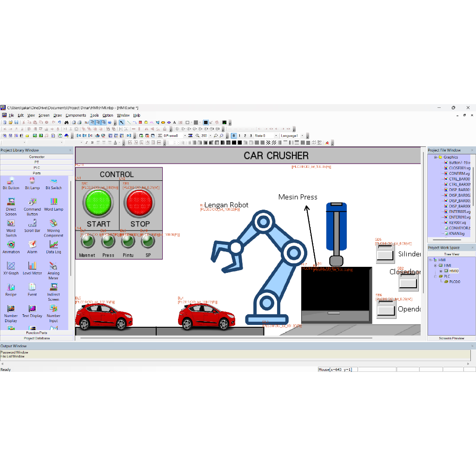Select the XY Graph part
The image size is (476, 476).
coord(11,270)
